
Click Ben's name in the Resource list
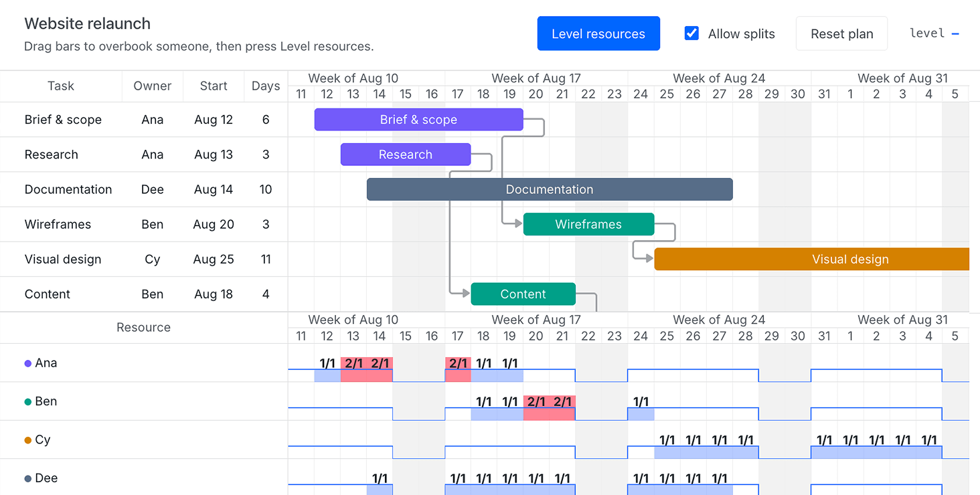click(x=46, y=401)
